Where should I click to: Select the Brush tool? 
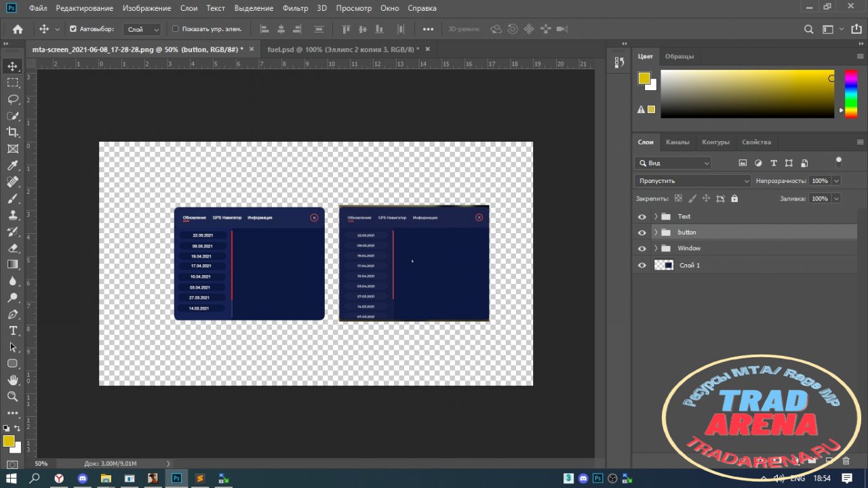13,199
